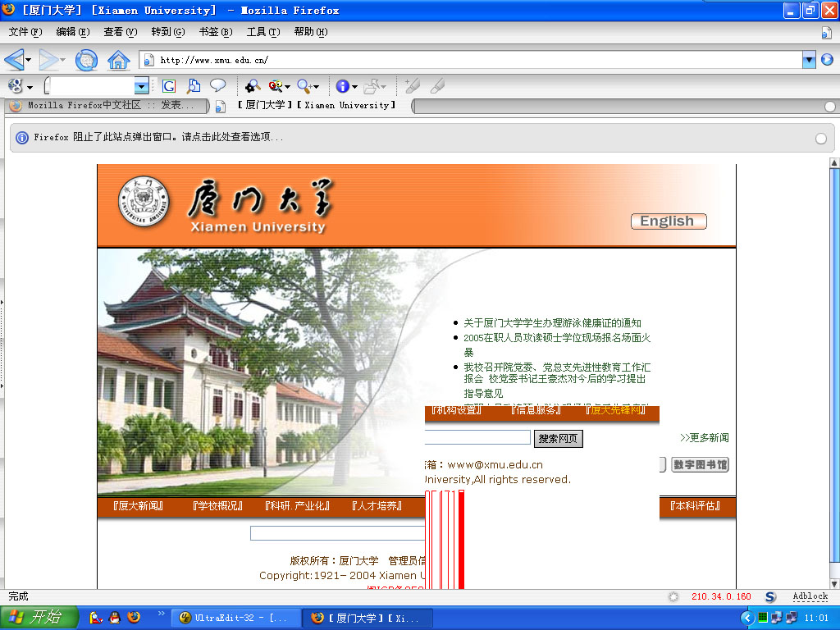Open the 转到 (Go) menu
Screen dimensions: 840x630
(167, 32)
